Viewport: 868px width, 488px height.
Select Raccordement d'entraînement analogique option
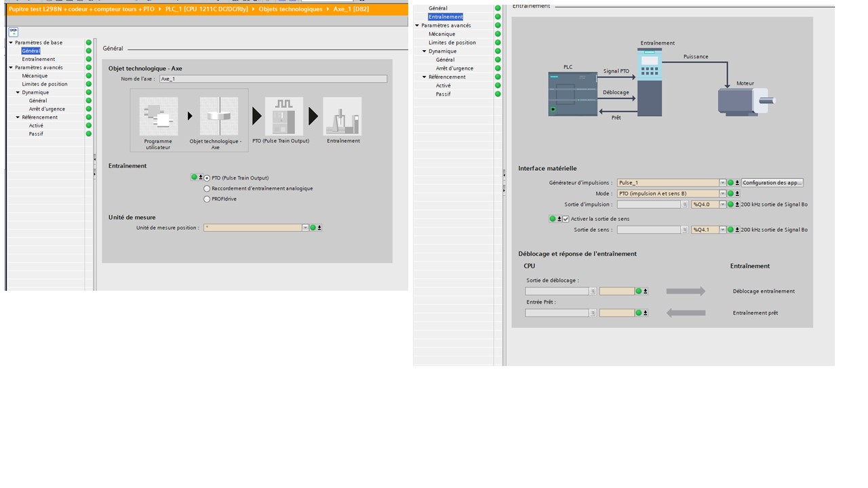tap(207, 188)
